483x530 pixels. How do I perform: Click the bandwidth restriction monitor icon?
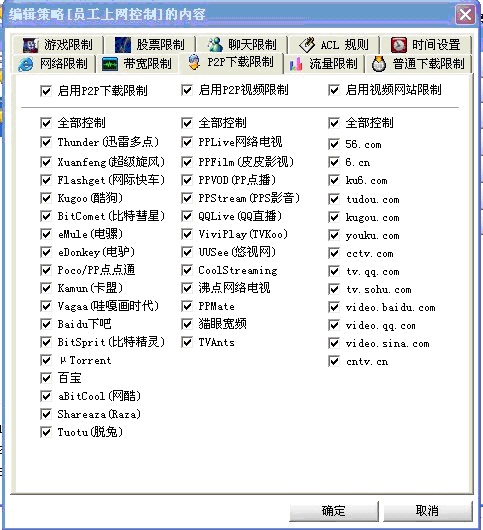[110, 64]
